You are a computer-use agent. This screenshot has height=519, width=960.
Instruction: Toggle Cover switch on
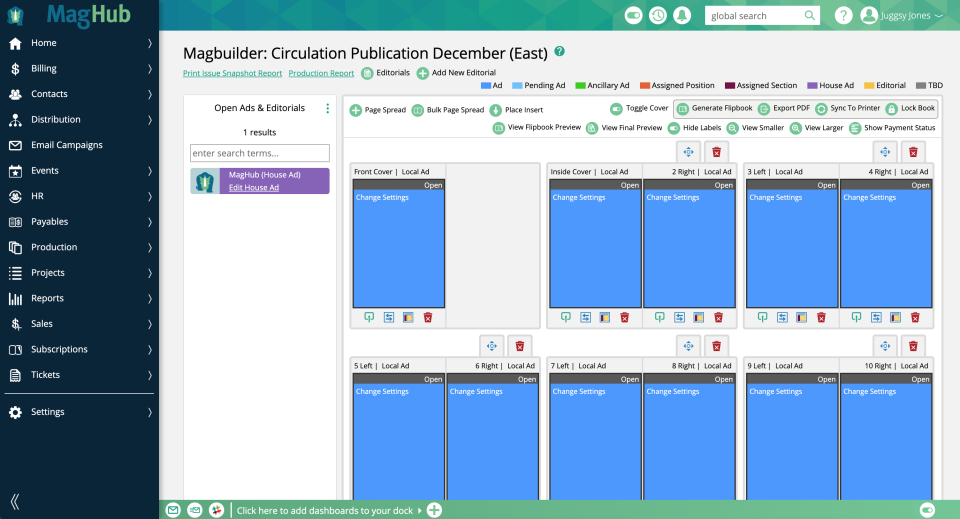click(616, 108)
